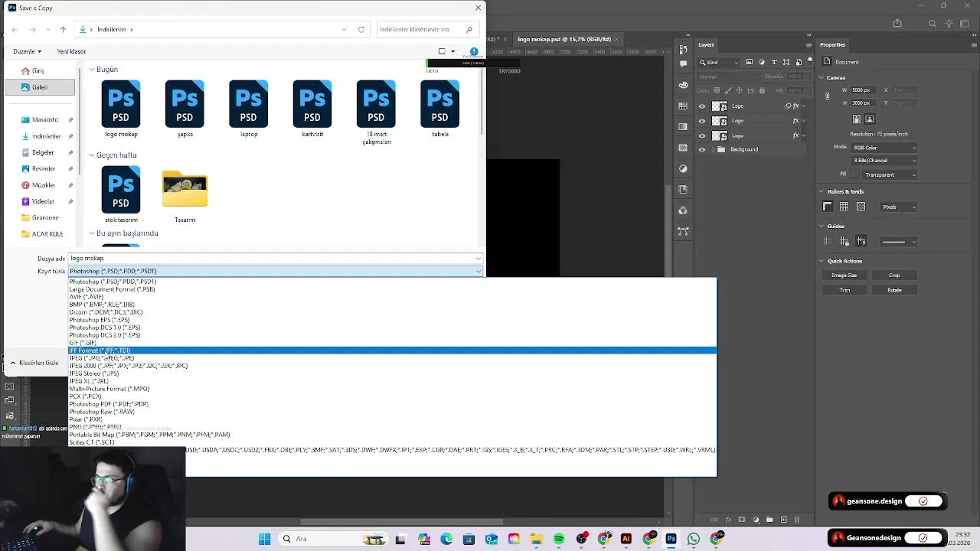Click the lock all layers padlock icon
980x551 pixels.
762,90
